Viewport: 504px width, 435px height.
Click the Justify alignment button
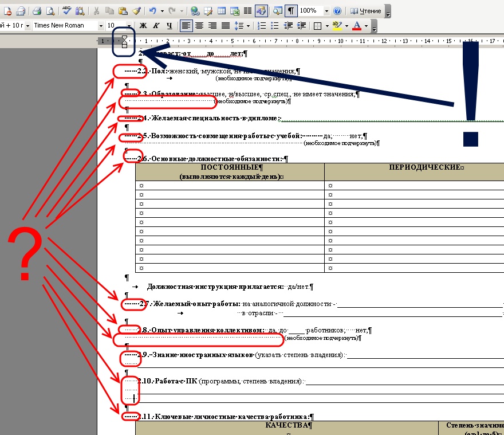[x=226, y=26]
